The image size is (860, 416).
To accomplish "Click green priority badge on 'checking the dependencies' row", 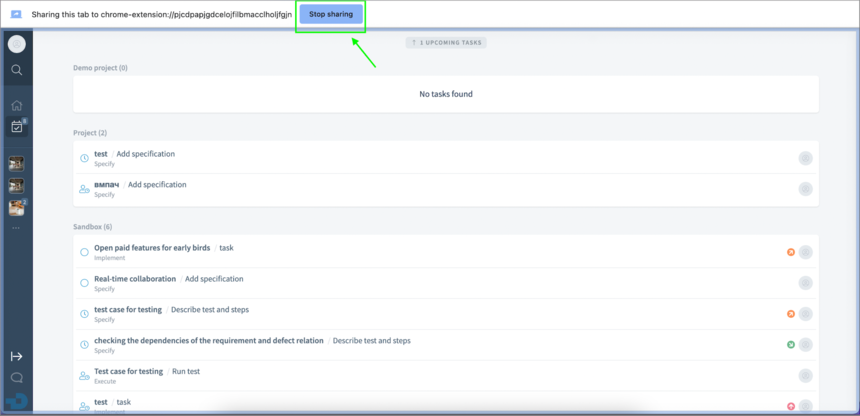I will pyautogui.click(x=790, y=345).
